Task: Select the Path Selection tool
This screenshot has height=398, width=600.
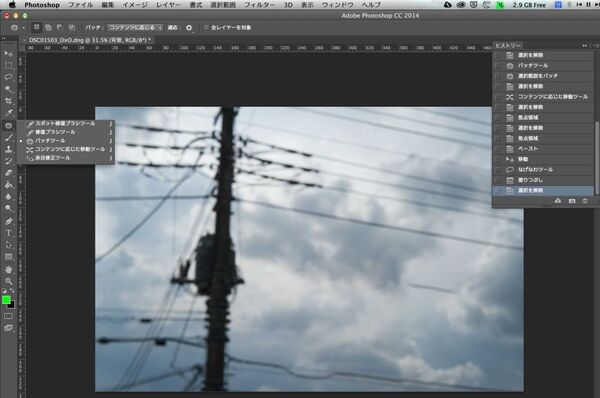Action: 8,245
